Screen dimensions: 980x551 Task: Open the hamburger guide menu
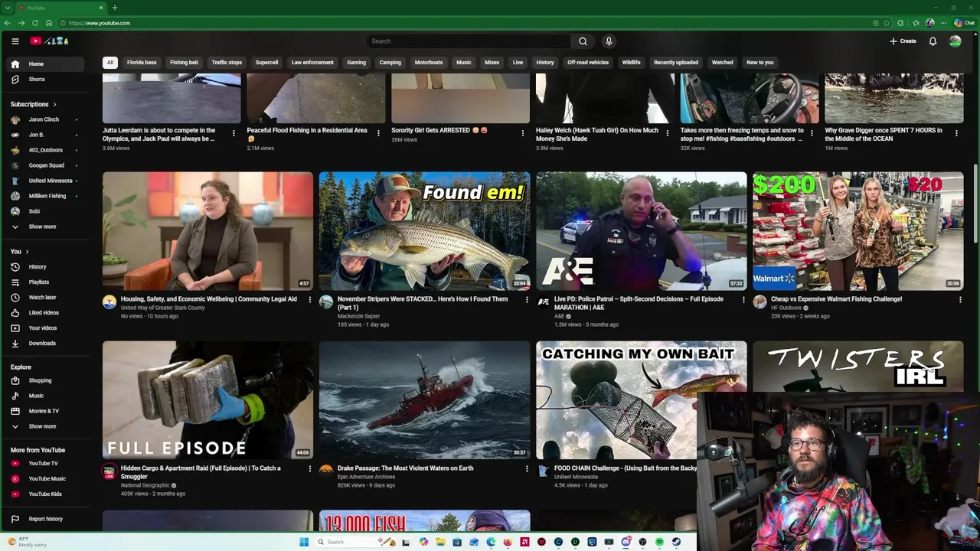15,41
